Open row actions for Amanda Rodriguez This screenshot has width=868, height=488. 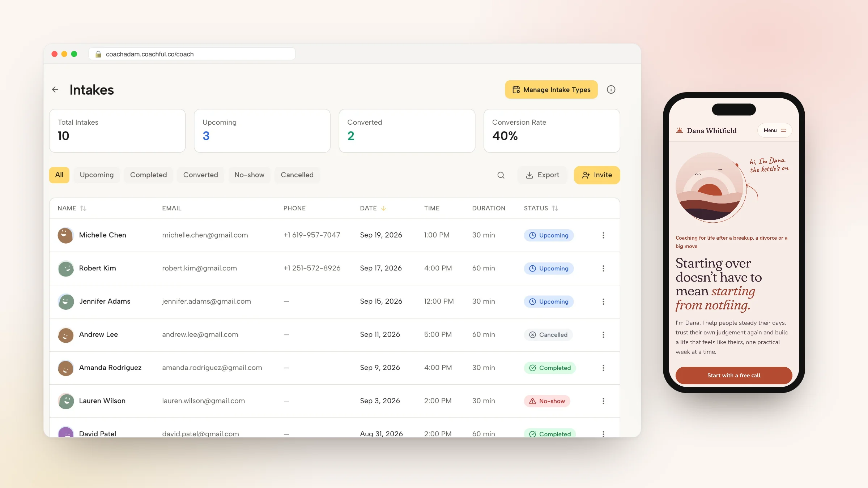tap(603, 368)
